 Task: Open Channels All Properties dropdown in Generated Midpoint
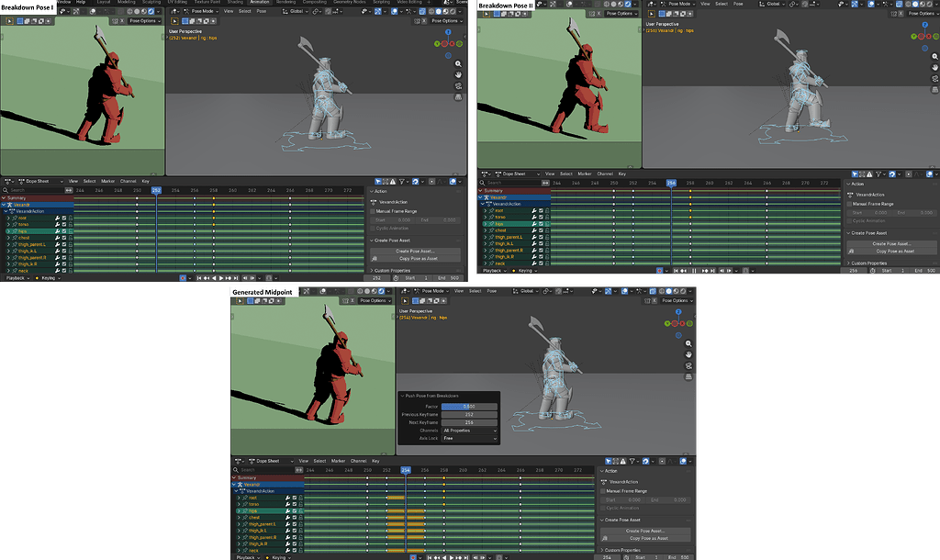coord(470,431)
